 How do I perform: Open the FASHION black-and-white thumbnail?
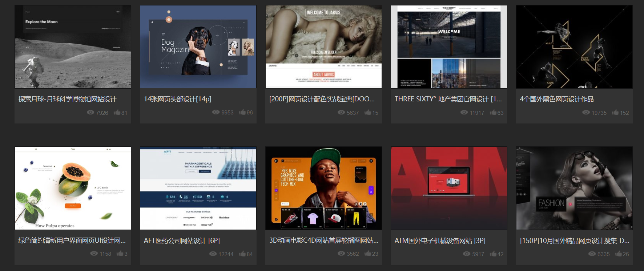pos(574,188)
